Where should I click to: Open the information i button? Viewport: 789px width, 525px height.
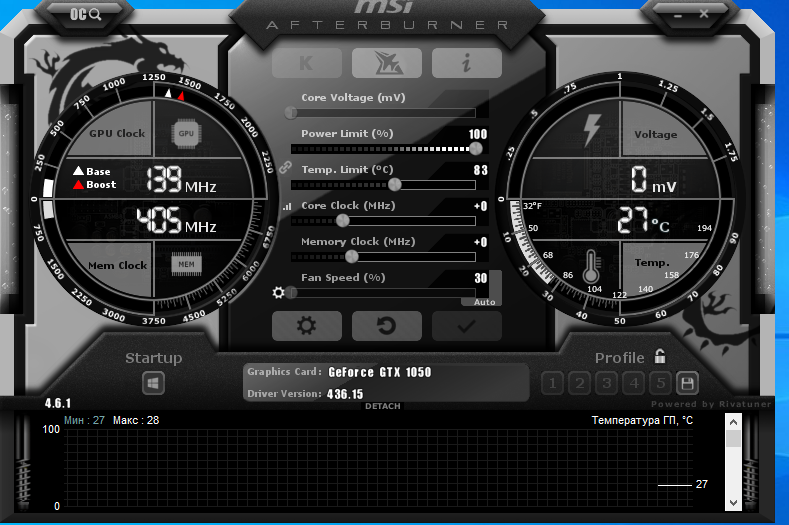pos(466,63)
